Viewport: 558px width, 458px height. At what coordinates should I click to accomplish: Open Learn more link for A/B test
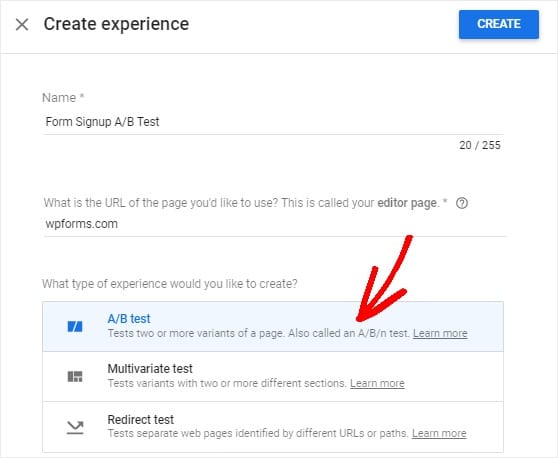440,333
